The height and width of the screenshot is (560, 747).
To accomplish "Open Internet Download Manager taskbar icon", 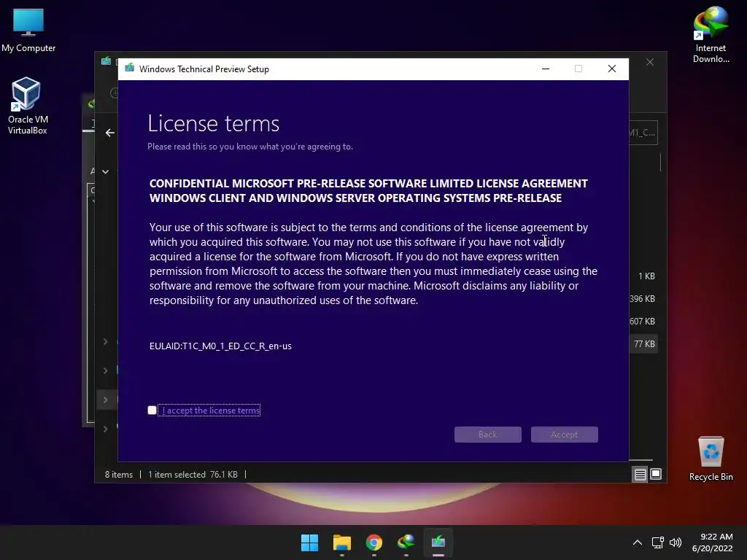I will tap(406, 542).
